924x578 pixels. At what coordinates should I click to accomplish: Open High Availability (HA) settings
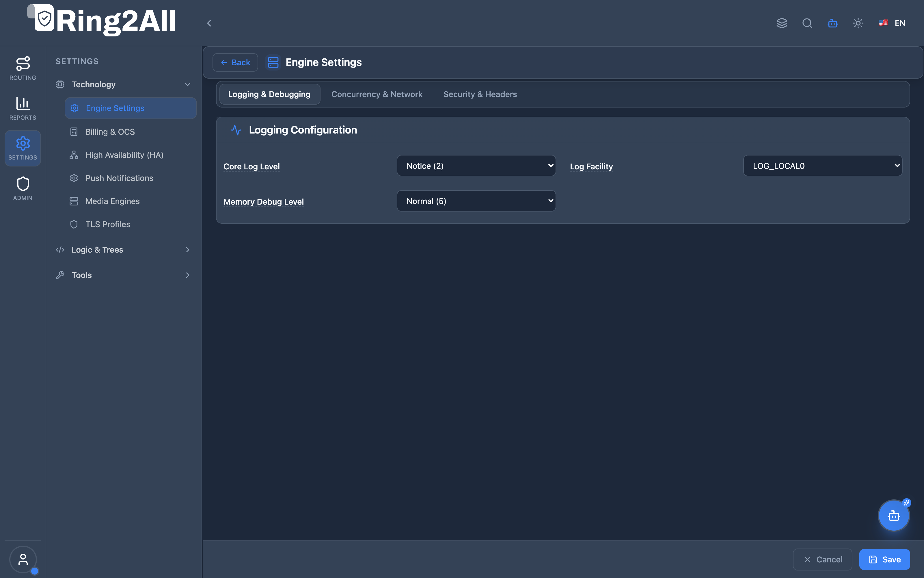131,155
